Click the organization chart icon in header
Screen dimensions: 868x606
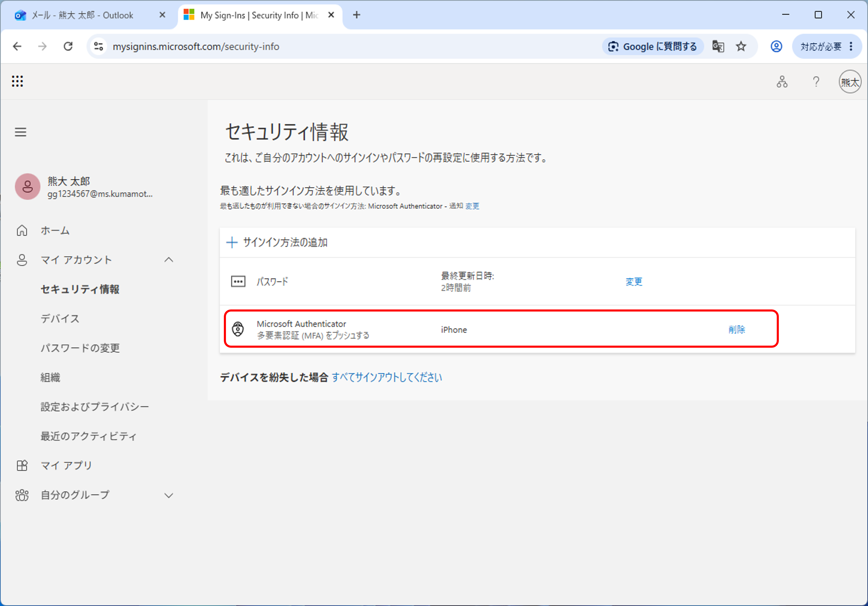tap(782, 82)
